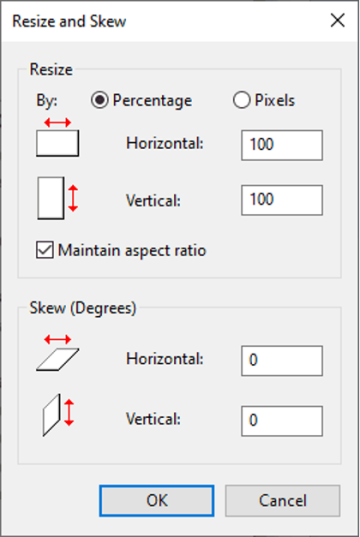Confirm with the OK button
Screen dimensions: 360x537
(157, 501)
